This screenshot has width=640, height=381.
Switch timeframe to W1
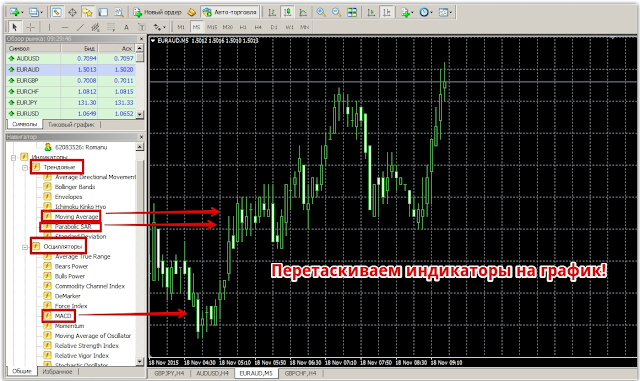(289, 27)
